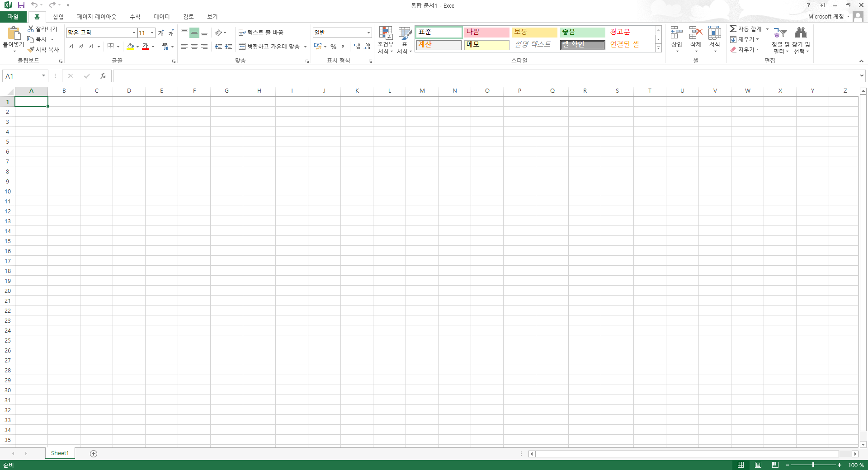Expand the AutoSum (자동 합계) dropdown arrow

coord(767,29)
